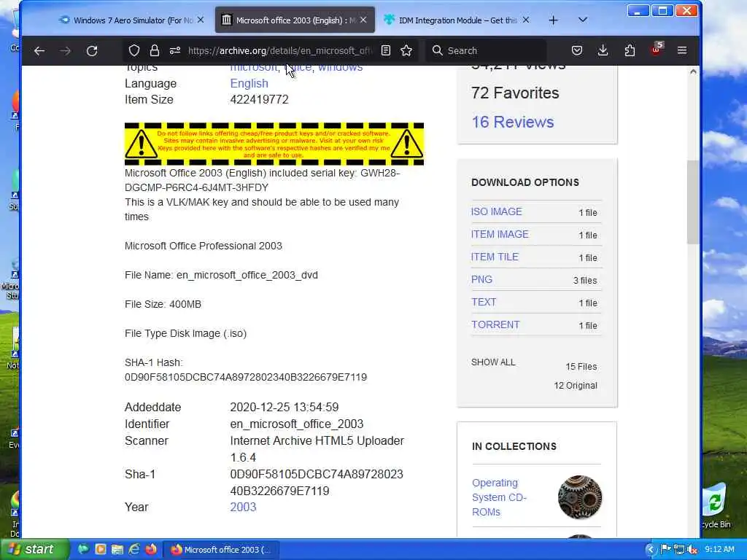Click the forward navigation arrow
This screenshot has height=560, width=747.
point(65,50)
